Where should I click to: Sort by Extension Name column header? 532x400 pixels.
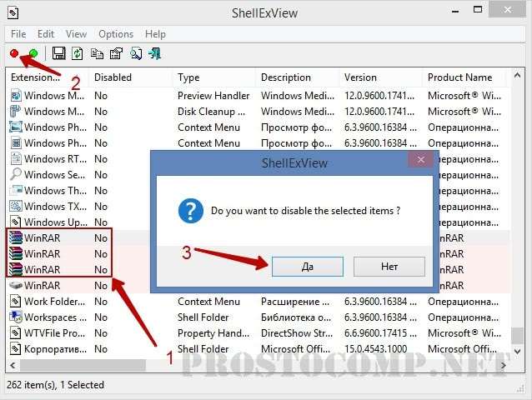tap(48, 77)
